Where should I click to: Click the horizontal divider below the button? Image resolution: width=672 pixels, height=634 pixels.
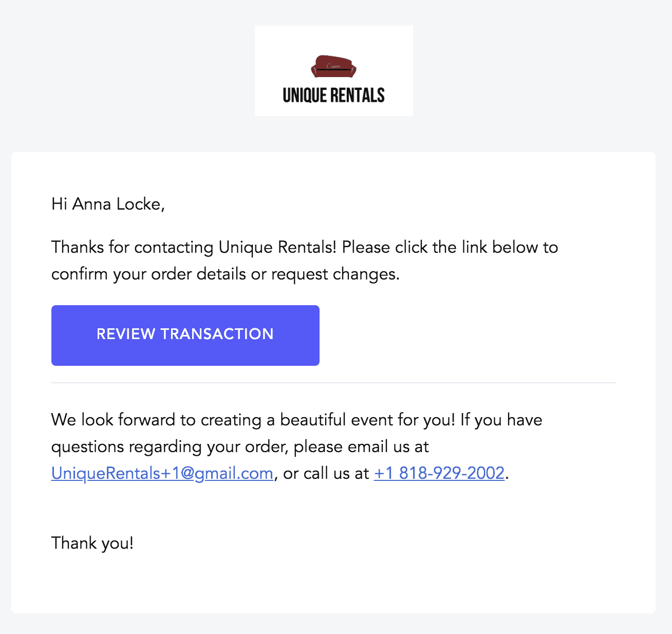334,383
